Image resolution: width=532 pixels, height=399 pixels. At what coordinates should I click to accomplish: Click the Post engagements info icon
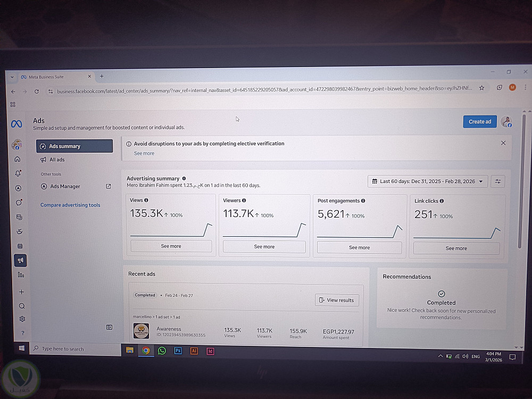click(363, 201)
